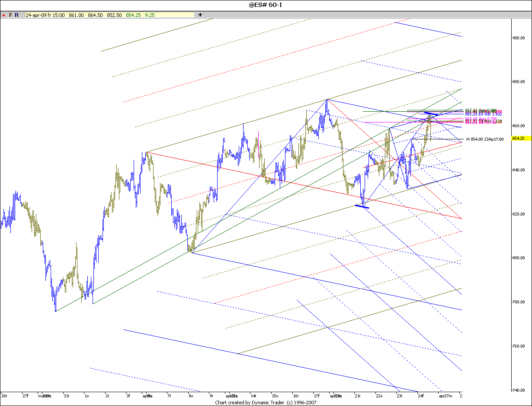
Task: Click the 17f date on the time axis
Action: (317, 396)
